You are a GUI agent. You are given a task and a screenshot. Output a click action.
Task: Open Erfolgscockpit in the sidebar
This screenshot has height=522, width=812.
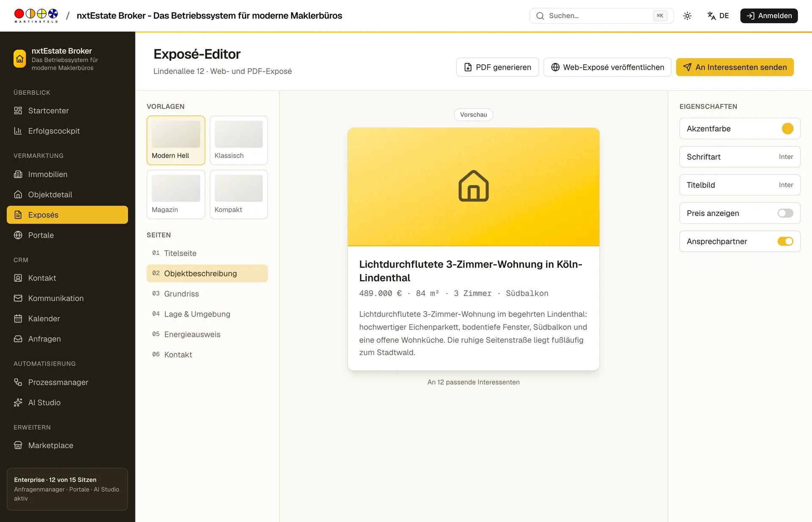point(67,131)
